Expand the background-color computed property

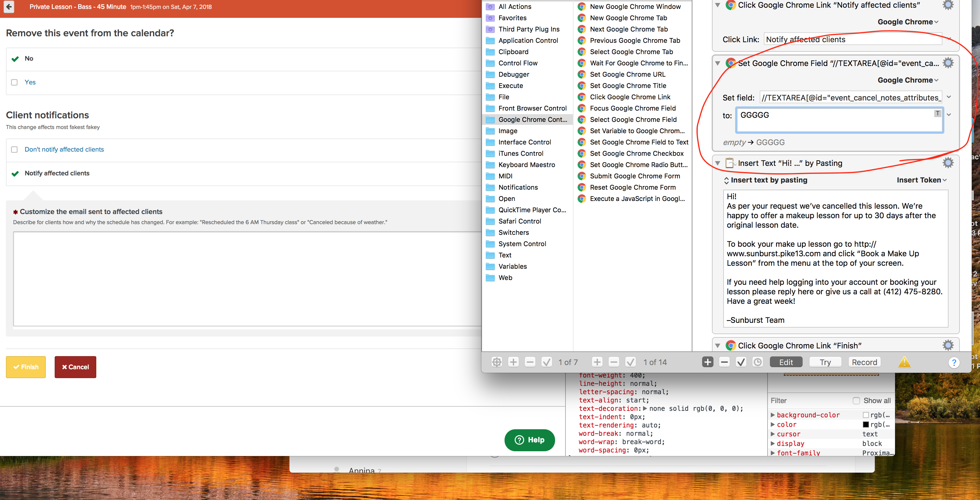click(x=773, y=415)
